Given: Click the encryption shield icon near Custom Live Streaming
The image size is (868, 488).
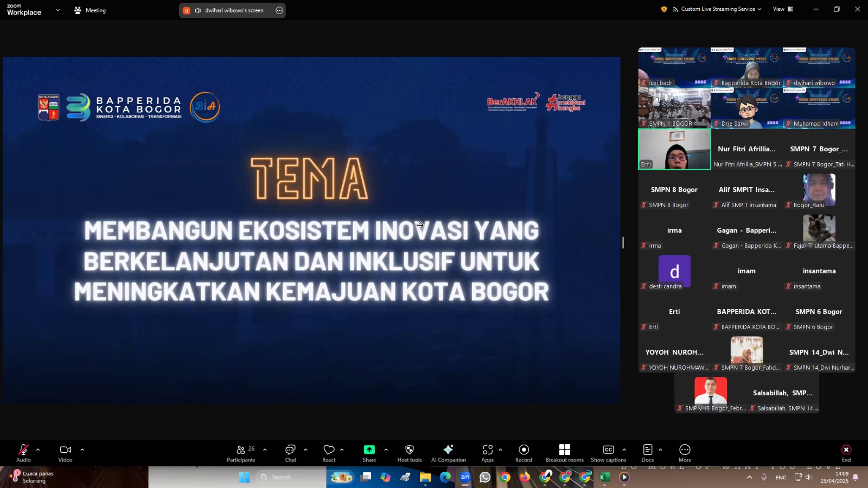Looking at the screenshot, I should coord(664,9).
